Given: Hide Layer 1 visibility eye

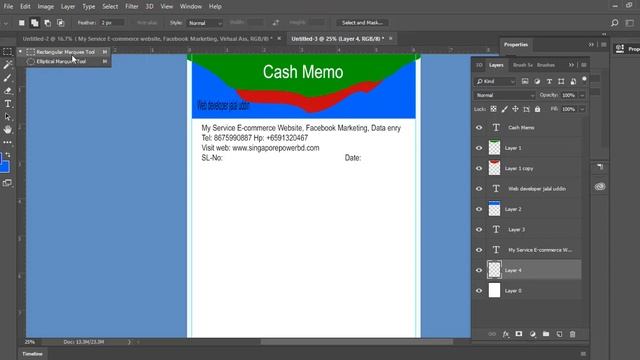Looking at the screenshot, I should [x=479, y=148].
